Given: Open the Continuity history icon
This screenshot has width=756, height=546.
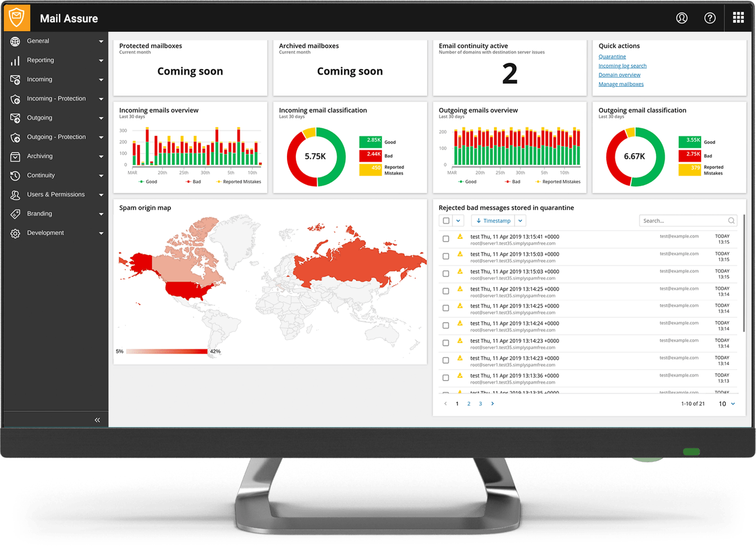Looking at the screenshot, I should tap(15, 175).
